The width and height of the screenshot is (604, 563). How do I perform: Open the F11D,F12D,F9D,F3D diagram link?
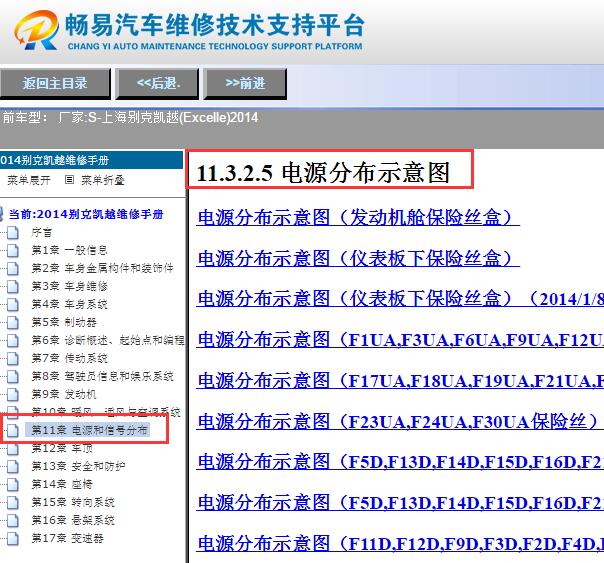(400, 544)
